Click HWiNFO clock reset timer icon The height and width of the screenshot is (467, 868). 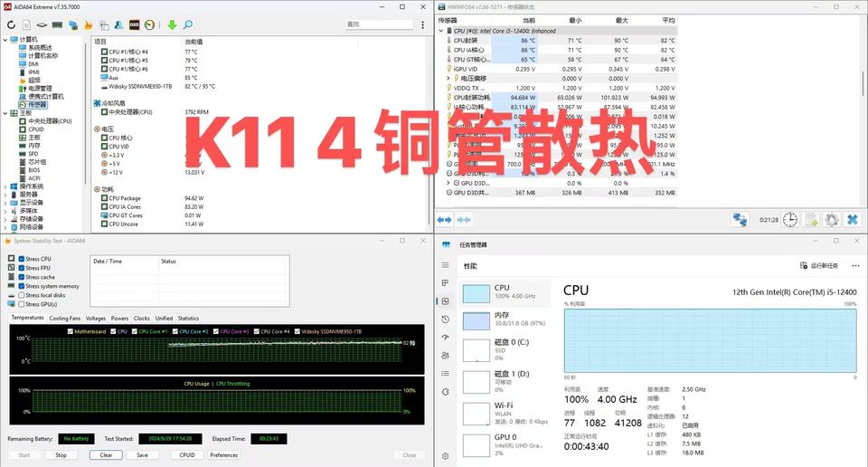click(x=790, y=220)
